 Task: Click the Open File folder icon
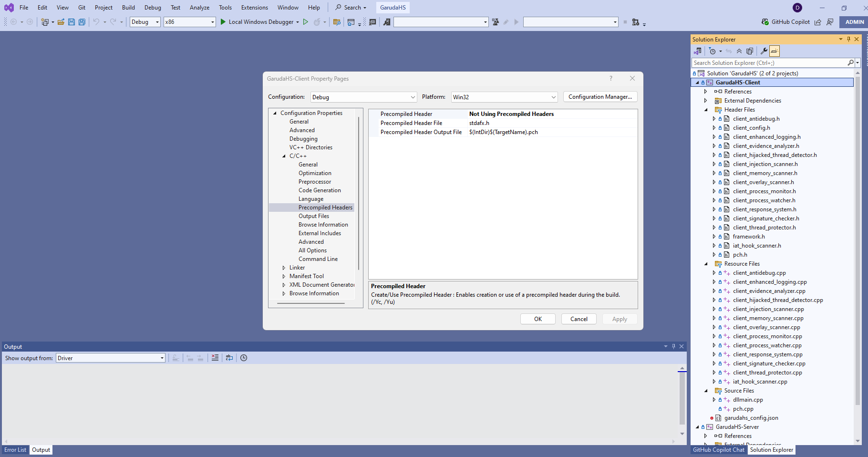point(61,22)
